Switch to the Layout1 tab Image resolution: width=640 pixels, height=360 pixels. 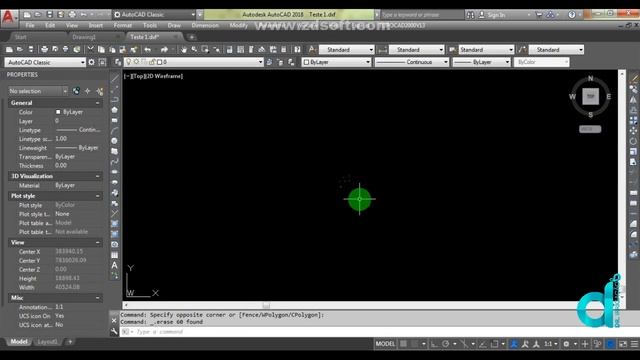pos(47,342)
